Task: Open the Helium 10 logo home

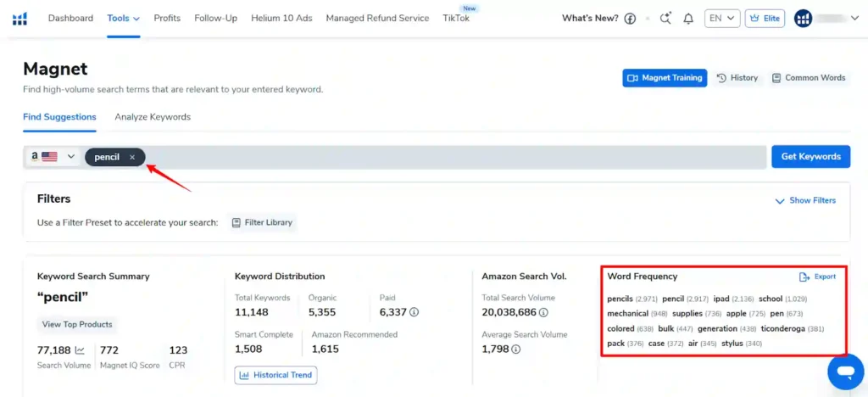Action: [20, 19]
